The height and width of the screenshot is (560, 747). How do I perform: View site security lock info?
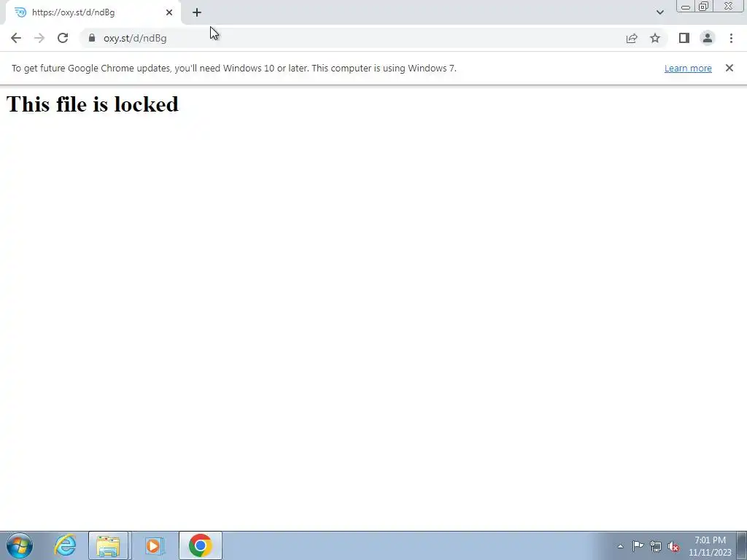[x=92, y=38]
